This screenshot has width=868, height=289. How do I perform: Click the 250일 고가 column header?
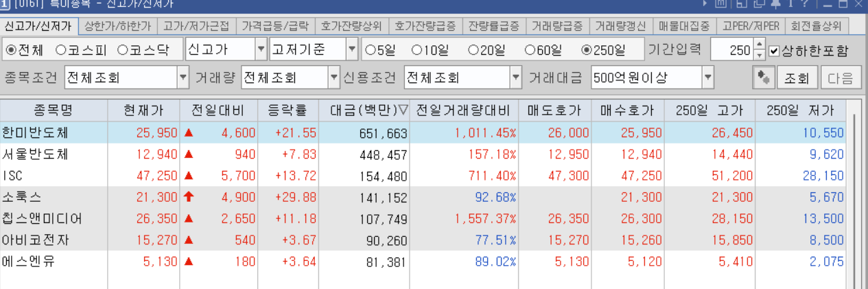[711, 110]
